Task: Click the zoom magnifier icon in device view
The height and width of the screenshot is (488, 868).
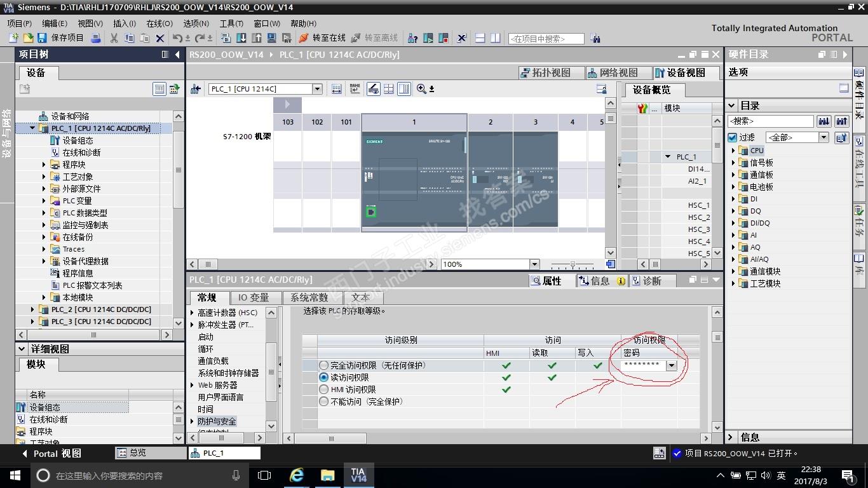Action: pos(421,89)
